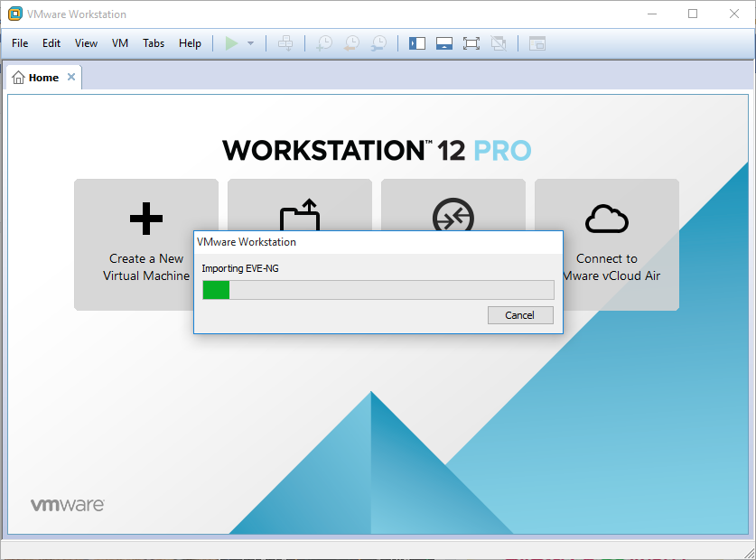Minimize the VMware Workstation window

652,14
